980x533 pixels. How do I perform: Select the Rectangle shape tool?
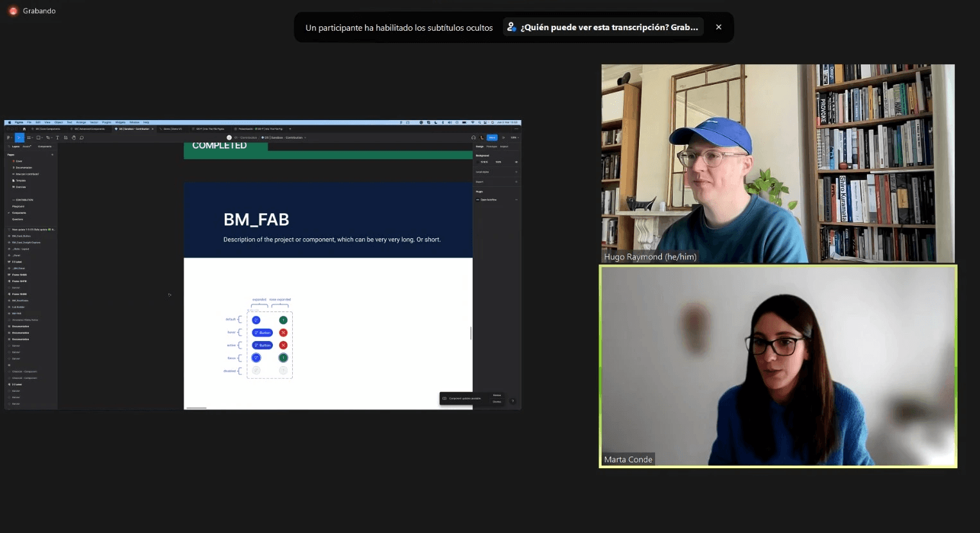(39, 137)
